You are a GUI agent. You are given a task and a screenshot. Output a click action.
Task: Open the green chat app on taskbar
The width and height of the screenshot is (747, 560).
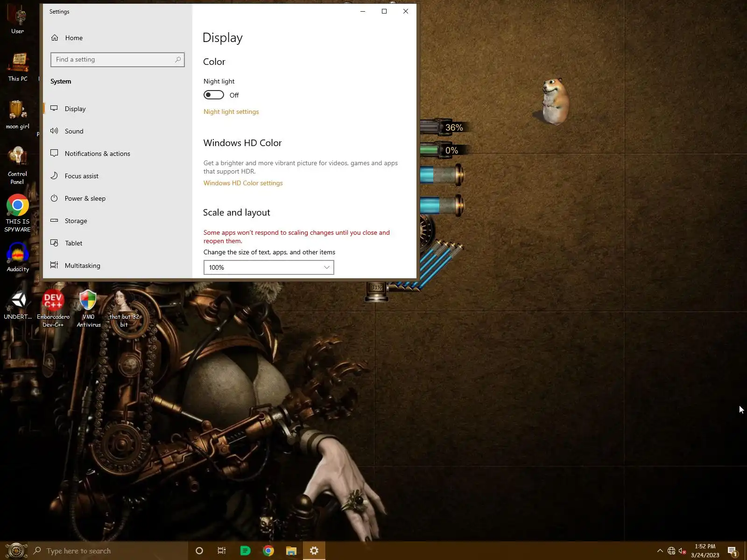(x=245, y=551)
